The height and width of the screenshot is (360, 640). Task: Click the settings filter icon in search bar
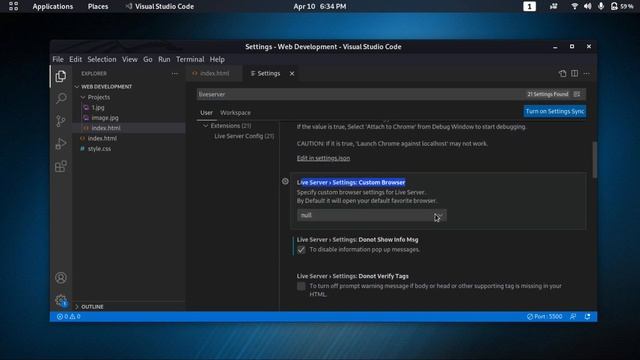point(577,94)
